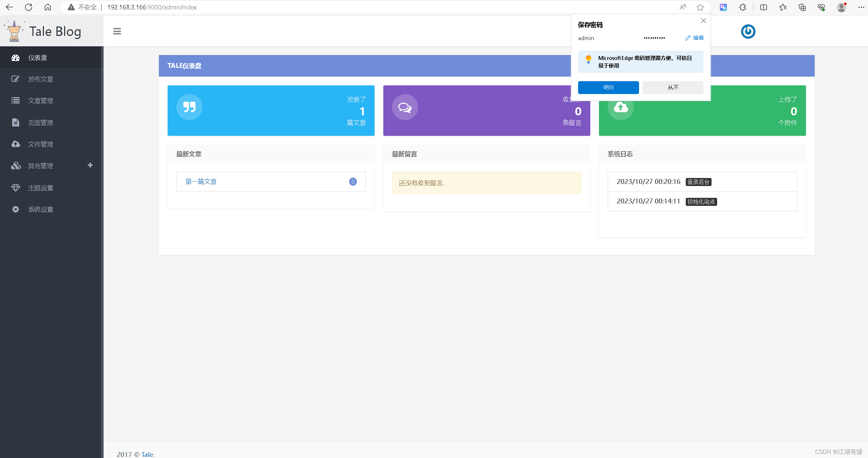Image resolution: width=868 pixels, height=458 pixels.
Task: Reload the page with the refresh icon
Action: pyautogui.click(x=29, y=7)
